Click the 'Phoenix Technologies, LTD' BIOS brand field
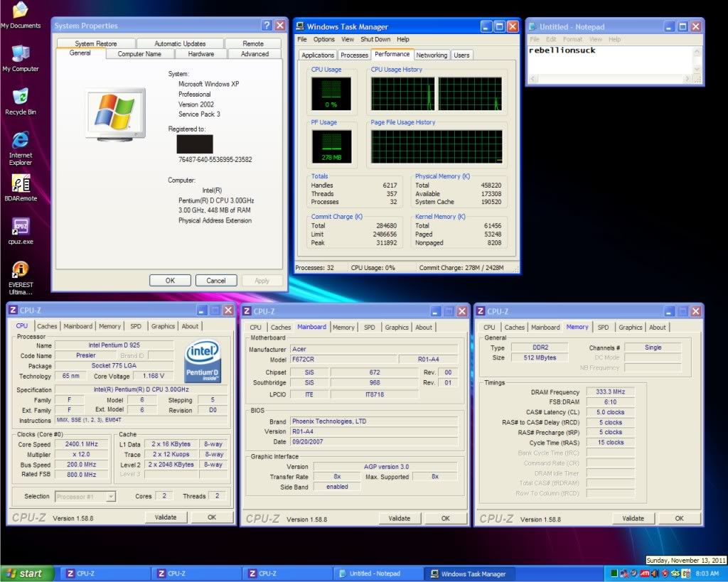This screenshot has width=728, height=582. click(x=374, y=421)
